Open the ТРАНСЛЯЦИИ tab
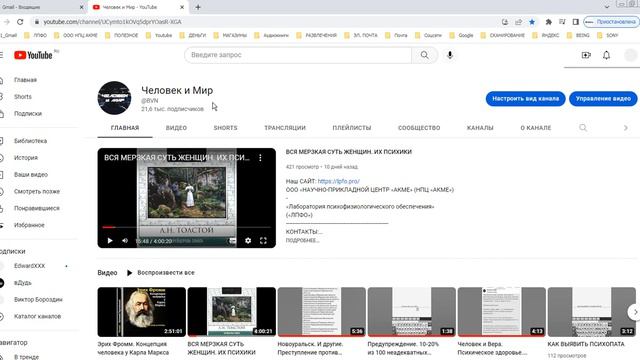640x360 pixels. coord(285,128)
